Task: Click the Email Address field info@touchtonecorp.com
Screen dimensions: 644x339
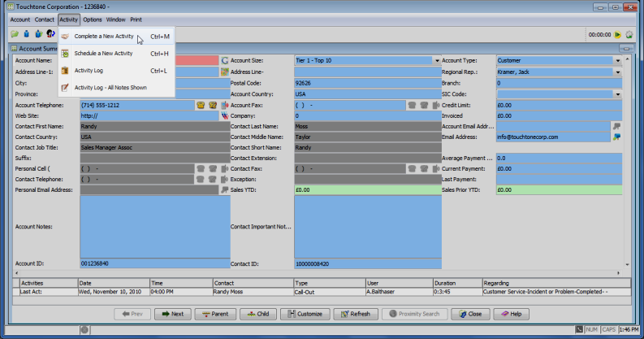Action: [553, 137]
